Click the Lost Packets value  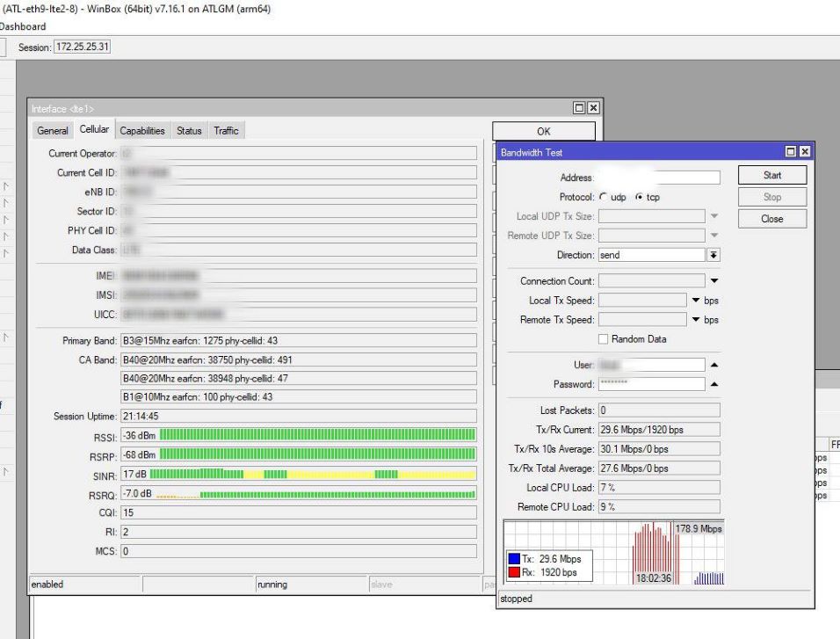point(659,410)
